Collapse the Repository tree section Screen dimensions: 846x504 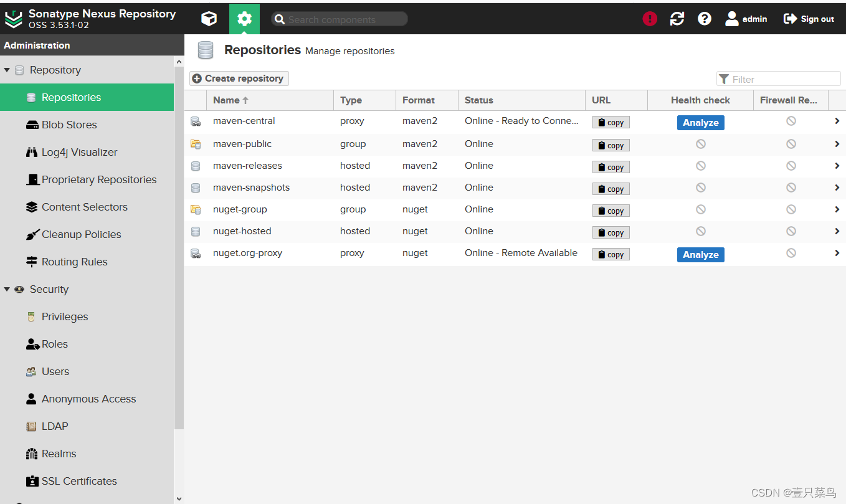coord(7,70)
